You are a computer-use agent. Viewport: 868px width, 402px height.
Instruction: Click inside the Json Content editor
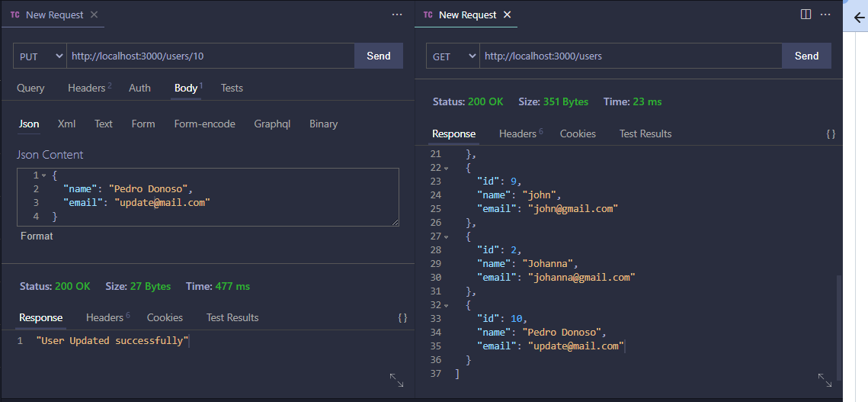click(207, 197)
